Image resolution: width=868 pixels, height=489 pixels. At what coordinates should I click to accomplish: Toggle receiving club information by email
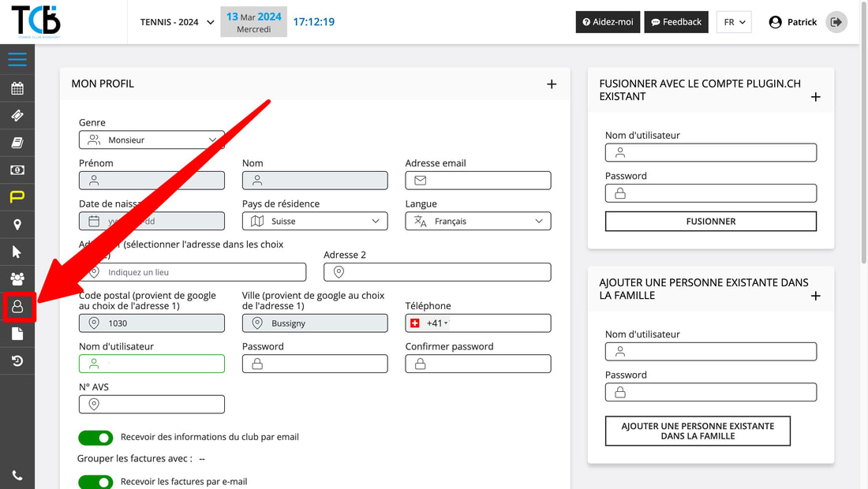coord(95,438)
